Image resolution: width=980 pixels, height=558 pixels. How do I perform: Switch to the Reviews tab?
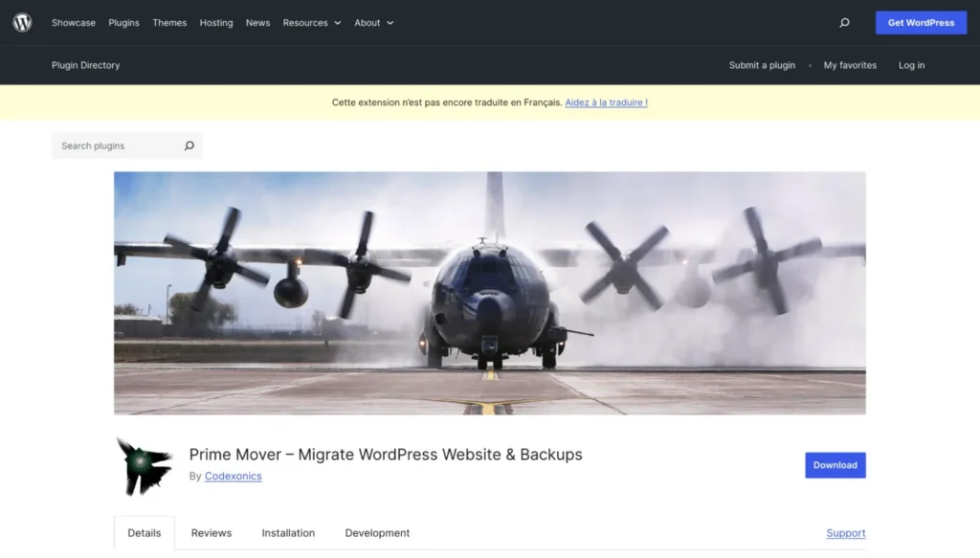click(x=212, y=533)
